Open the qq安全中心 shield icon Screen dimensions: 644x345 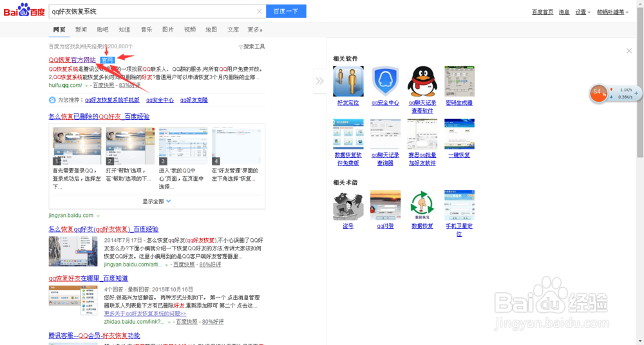pyautogui.click(x=385, y=81)
